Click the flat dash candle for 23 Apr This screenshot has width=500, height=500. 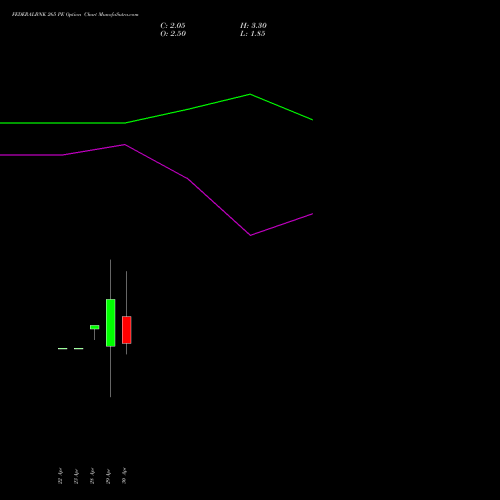[x=79, y=349]
